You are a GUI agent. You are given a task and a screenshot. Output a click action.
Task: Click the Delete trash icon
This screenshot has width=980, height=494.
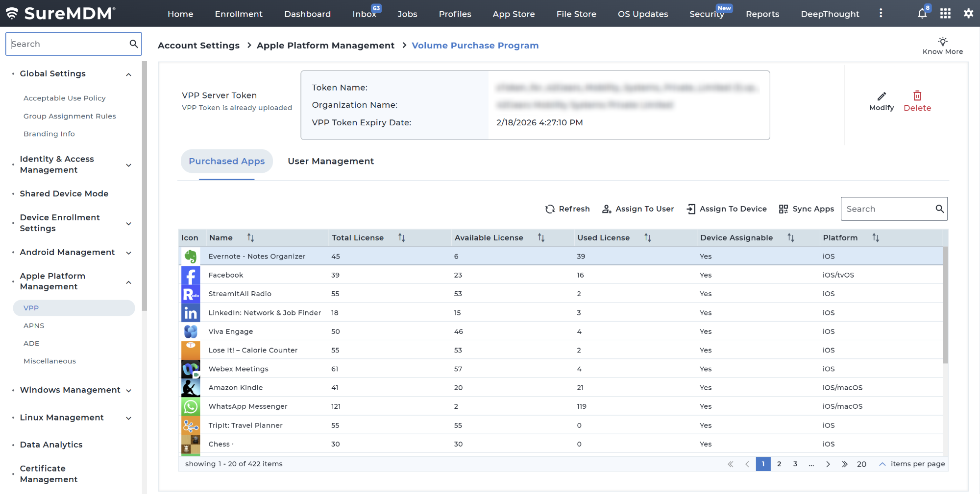917,95
